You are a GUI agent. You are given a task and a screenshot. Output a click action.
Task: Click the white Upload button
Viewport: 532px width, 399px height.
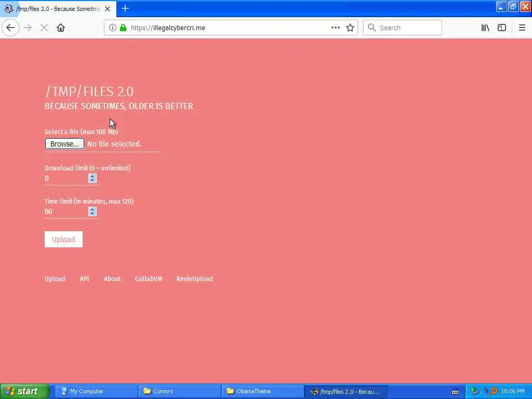coord(63,240)
